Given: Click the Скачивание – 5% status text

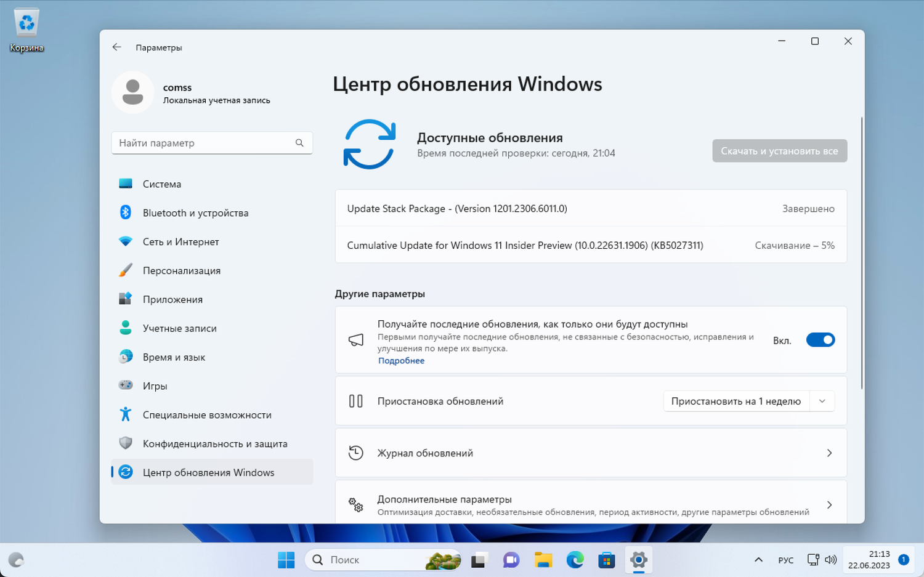Looking at the screenshot, I should point(795,245).
